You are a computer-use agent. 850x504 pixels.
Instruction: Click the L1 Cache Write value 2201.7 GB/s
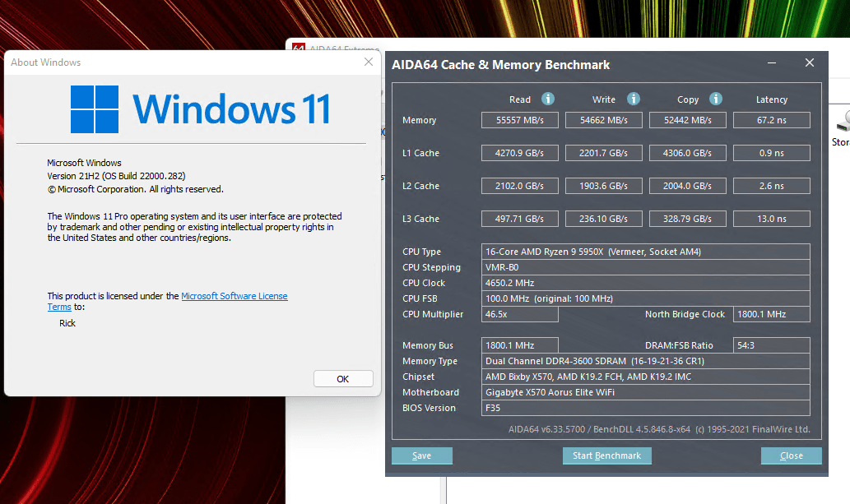[604, 153]
